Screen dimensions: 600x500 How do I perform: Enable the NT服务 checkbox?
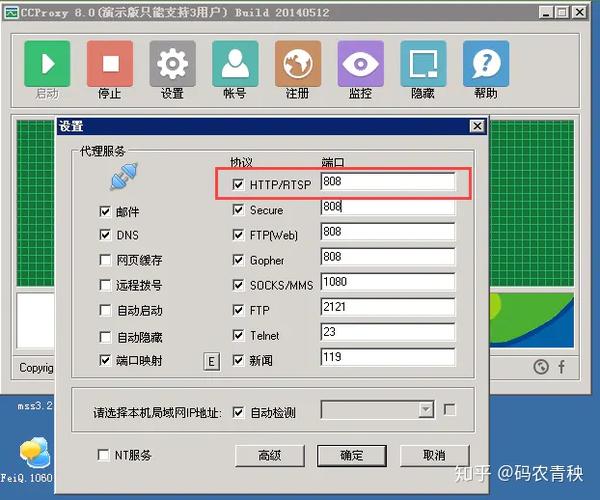[x=103, y=455]
